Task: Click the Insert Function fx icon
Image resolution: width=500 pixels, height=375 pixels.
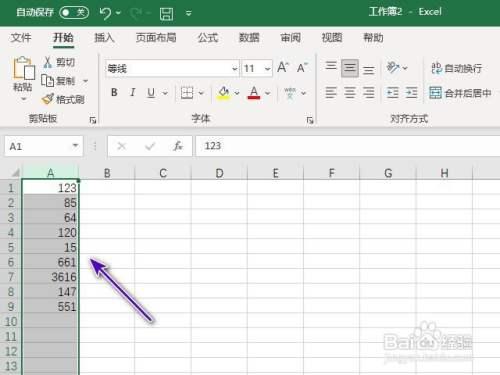Action: [x=178, y=146]
